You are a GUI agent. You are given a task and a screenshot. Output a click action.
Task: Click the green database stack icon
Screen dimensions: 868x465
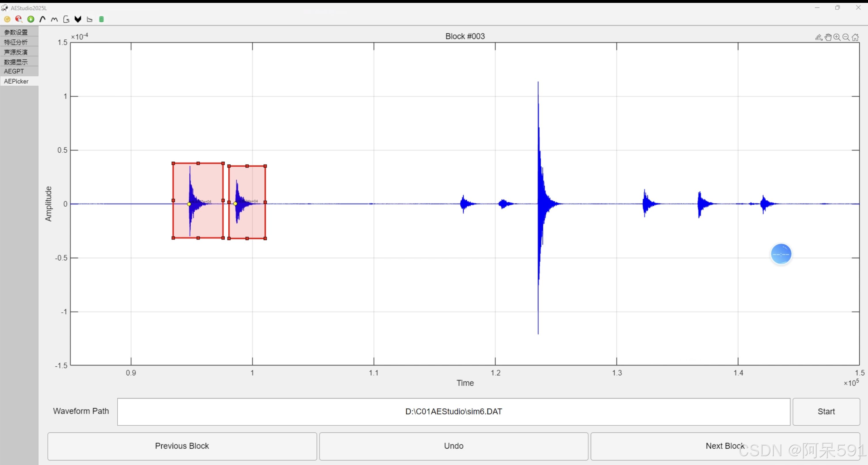102,19
